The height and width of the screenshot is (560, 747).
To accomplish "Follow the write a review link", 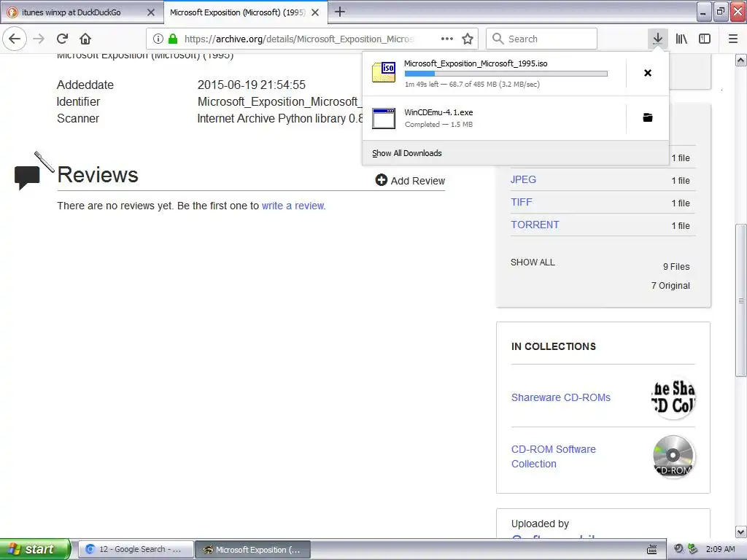I will tap(293, 206).
